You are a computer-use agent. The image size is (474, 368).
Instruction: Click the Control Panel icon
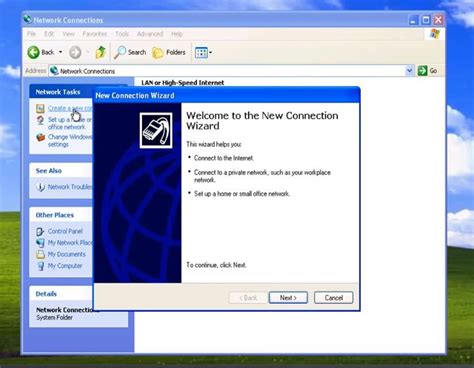40,231
